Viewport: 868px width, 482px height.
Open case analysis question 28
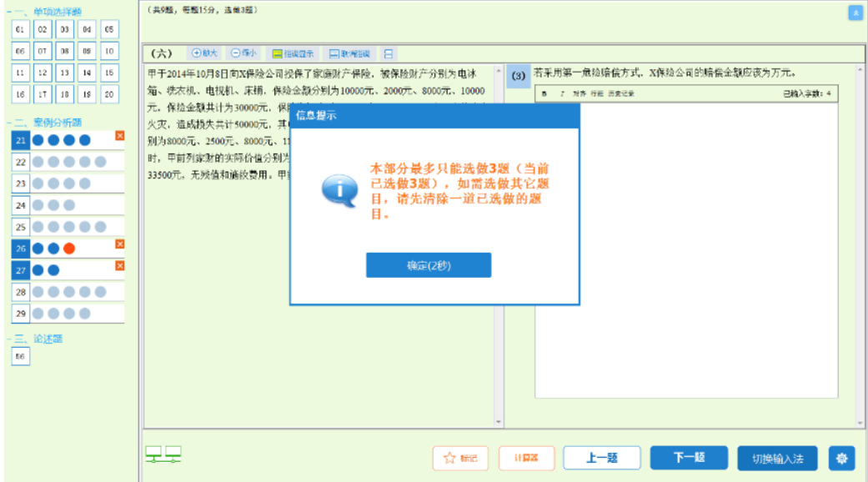point(21,292)
